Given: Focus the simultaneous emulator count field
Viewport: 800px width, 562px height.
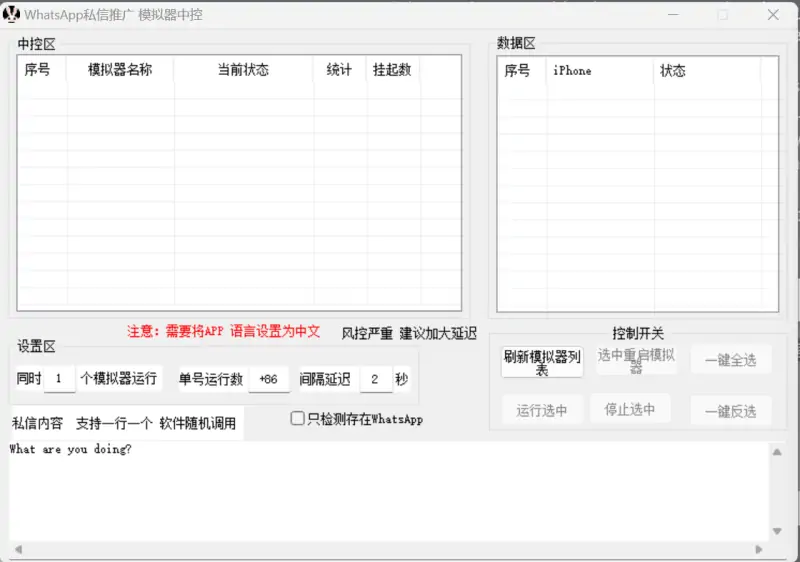Looking at the screenshot, I should [59, 379].
